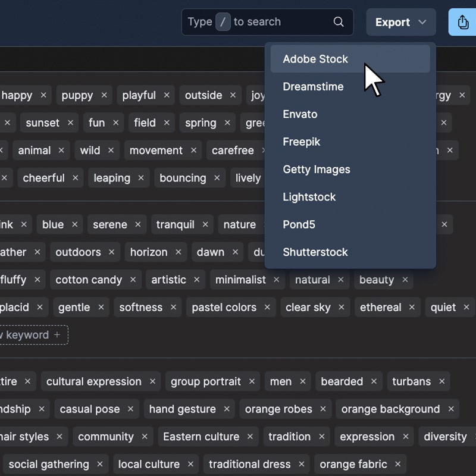Remove the 'quiet' tag
Viewport: 476px width, 476px height.
pyautogui.click(x=466, y=307)
